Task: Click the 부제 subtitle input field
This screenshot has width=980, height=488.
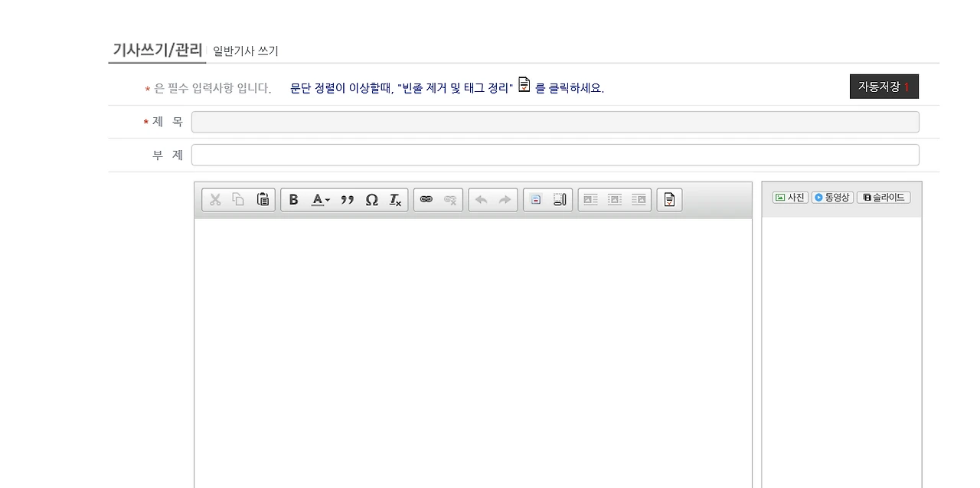Action: (555, 155)
